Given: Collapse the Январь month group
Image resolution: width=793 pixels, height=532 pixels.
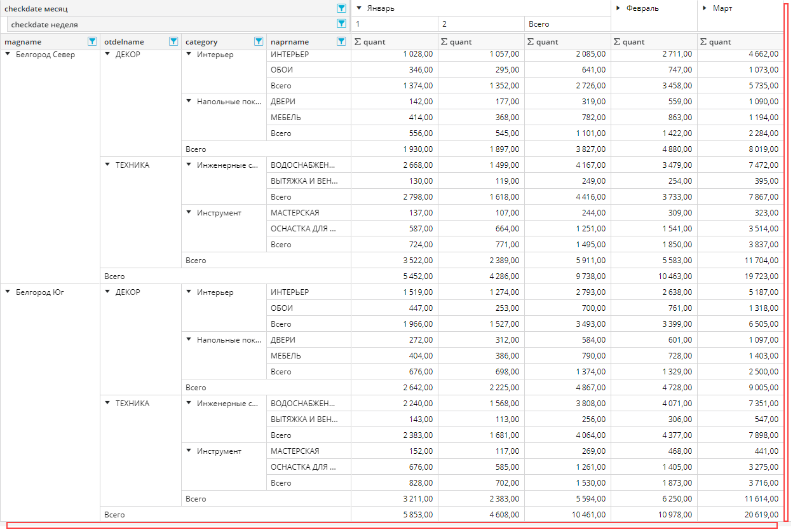Looking at the screenshot, I should click(x=359, y=8).
